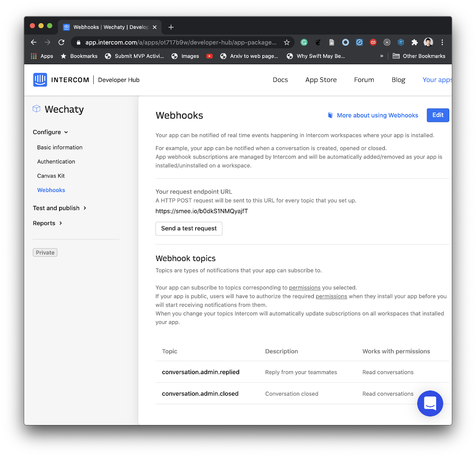Click the Intercom logo icon
Image resolution: width=476 pixels, height=457 pixels.
point(40,80)
